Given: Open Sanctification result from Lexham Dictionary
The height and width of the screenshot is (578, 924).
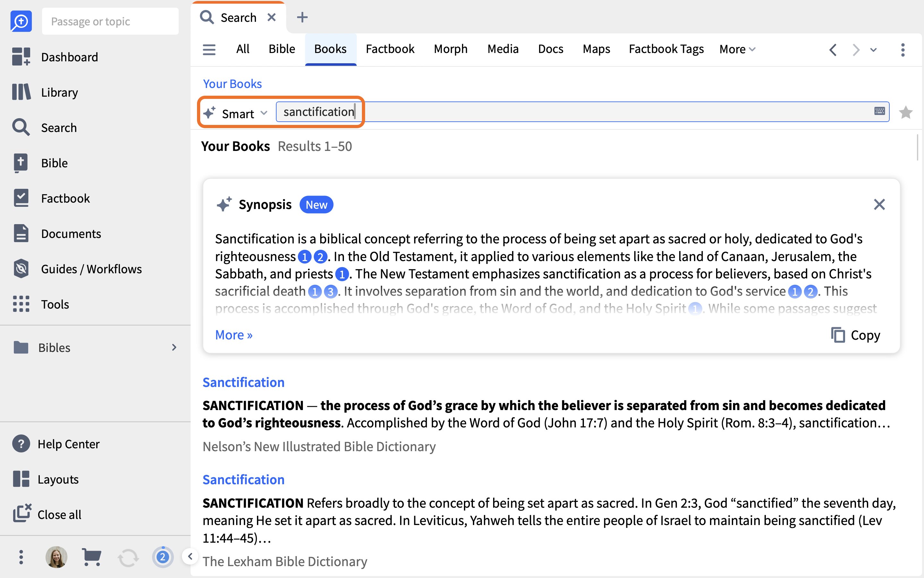Looking at the screenshot, I should [x=244, y=479].
